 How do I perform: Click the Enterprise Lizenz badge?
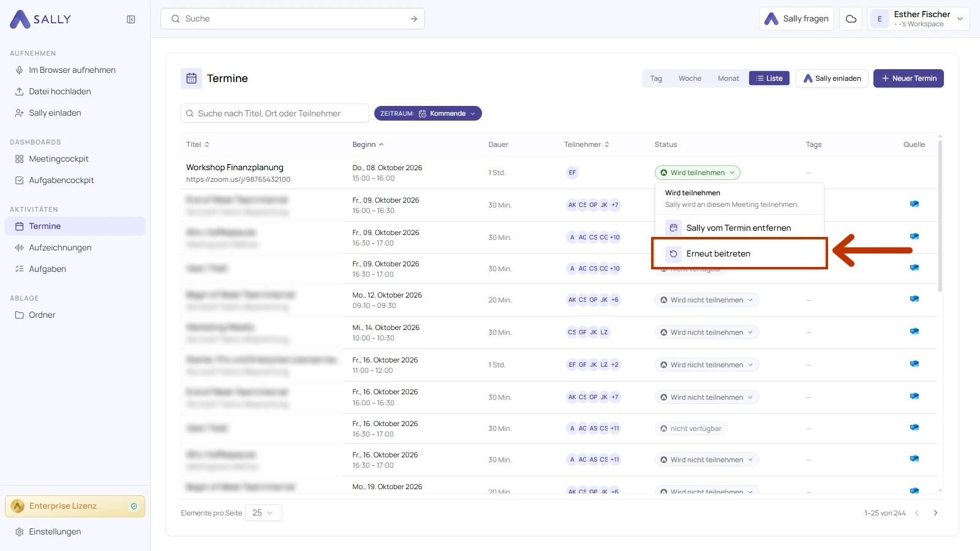point(75,506)
